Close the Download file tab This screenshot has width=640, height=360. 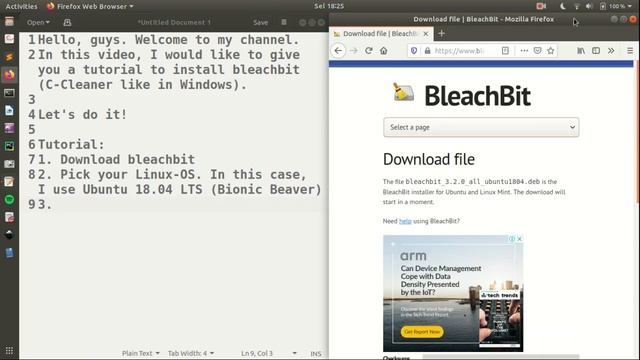tap(426, 33)
